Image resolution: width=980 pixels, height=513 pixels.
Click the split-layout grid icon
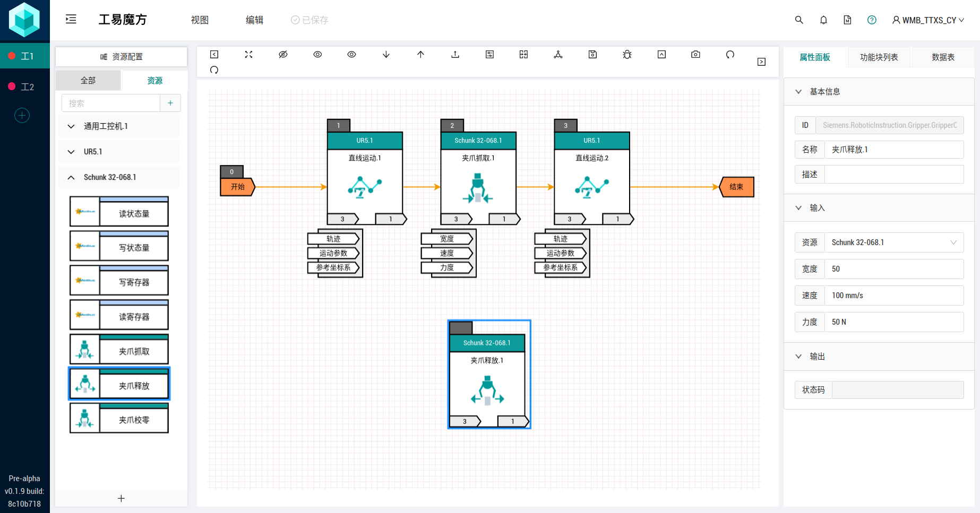pyautogui.click(x=523, y=54)
